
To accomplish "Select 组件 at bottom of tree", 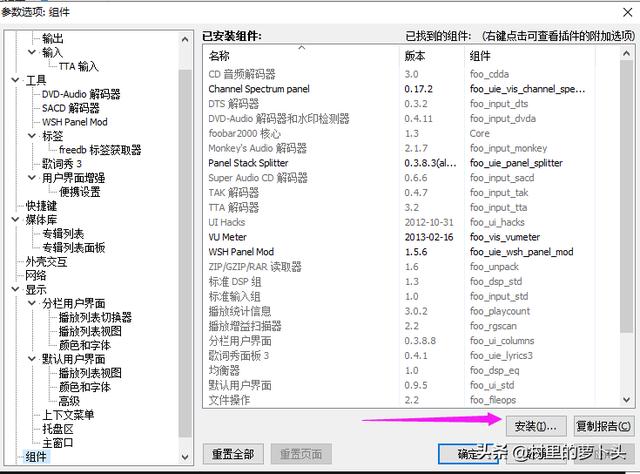I will click(x=36, y=456).
